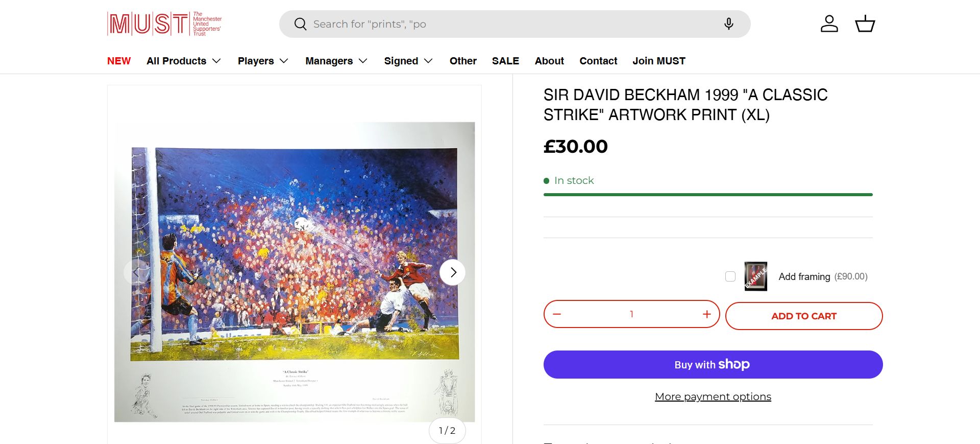This screenshot has width=980, height=444.
Task: Increase quantity with plus button
Action: point(706,314)
